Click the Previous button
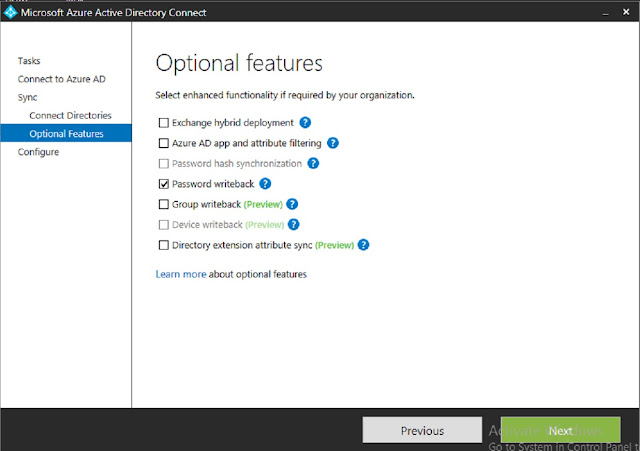The width and height of the screenshot is (640, 451). [422, 430]
